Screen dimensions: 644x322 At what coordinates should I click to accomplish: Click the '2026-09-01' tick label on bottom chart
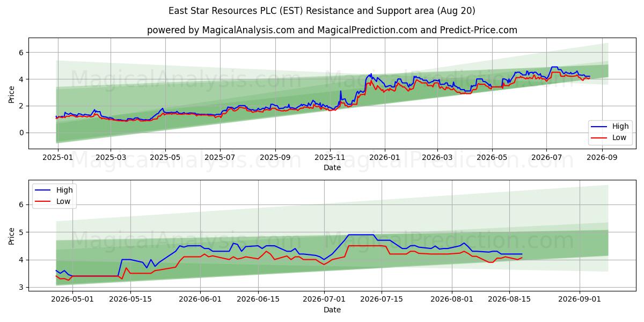click(x=580, y=299)
